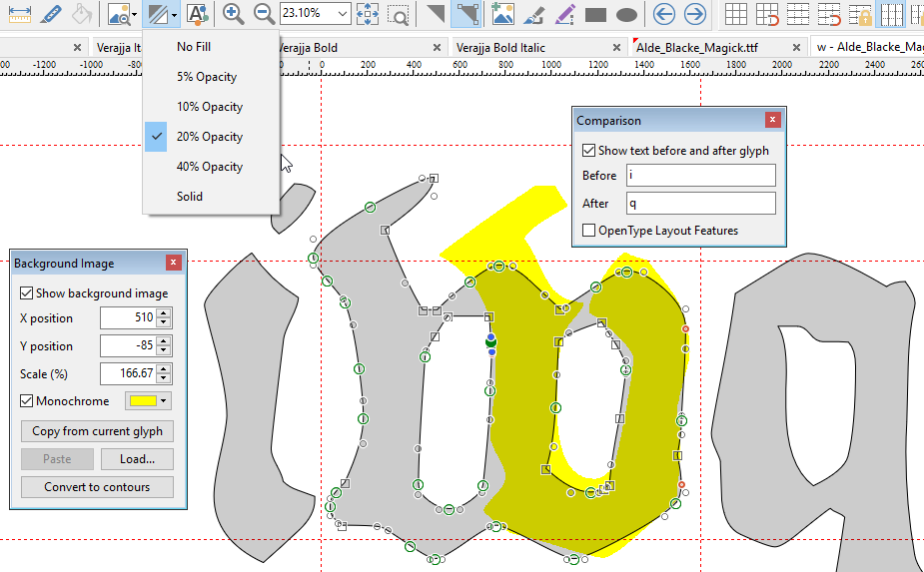
Task: Zoom in with the plus magnifier
Action: pyautogui.click(x=234, y=14)
